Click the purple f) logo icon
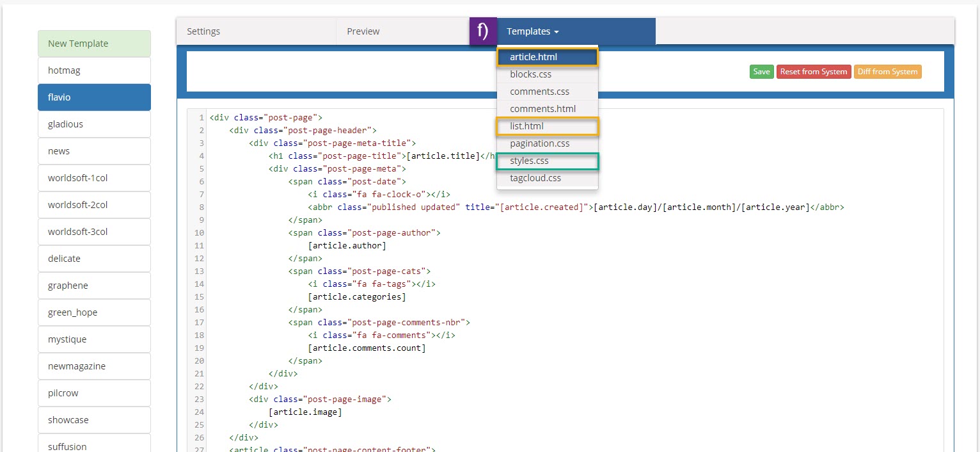 [483, 31]
